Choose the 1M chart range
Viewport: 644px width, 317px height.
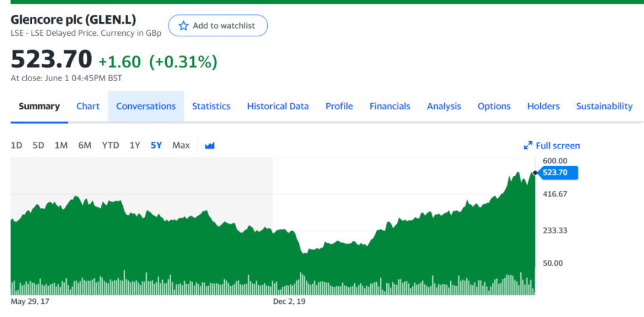61,145
